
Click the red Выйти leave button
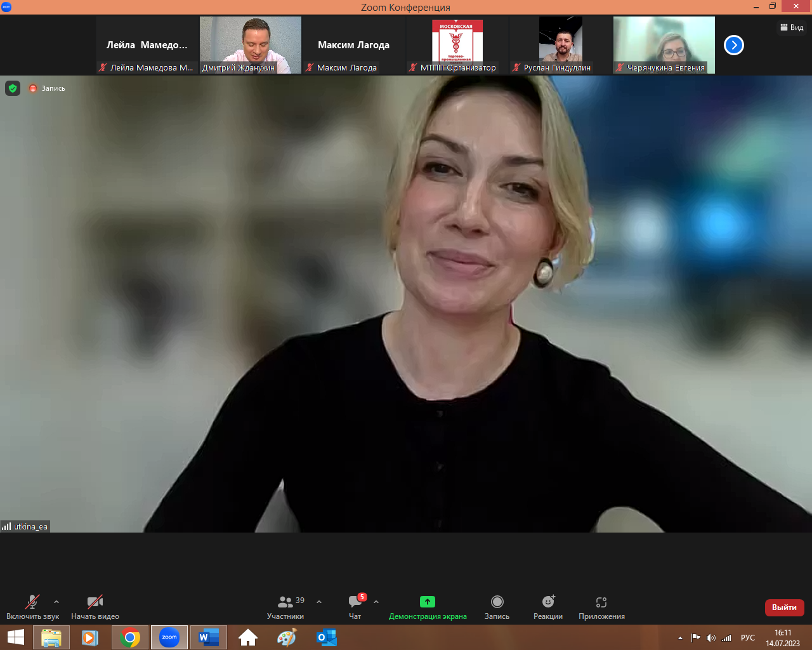(x=784, y=607)
